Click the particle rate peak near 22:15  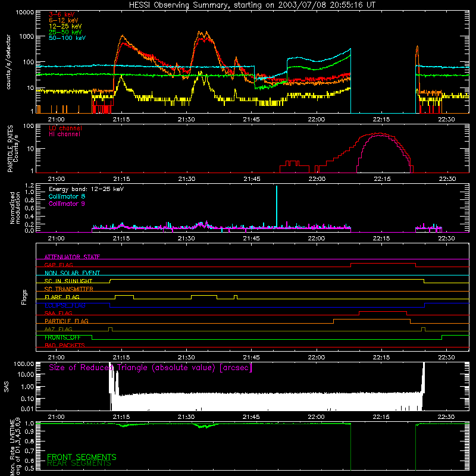tap(380, 133)
